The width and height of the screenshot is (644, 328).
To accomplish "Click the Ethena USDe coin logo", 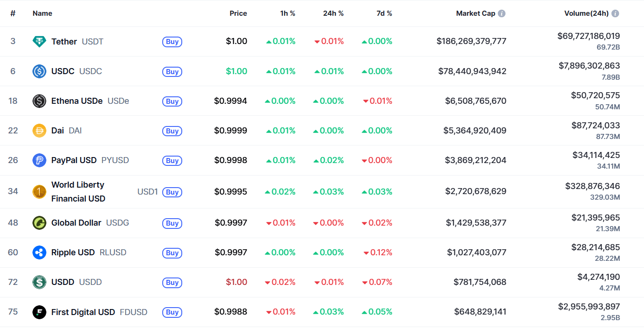I will tap(39, 101).
